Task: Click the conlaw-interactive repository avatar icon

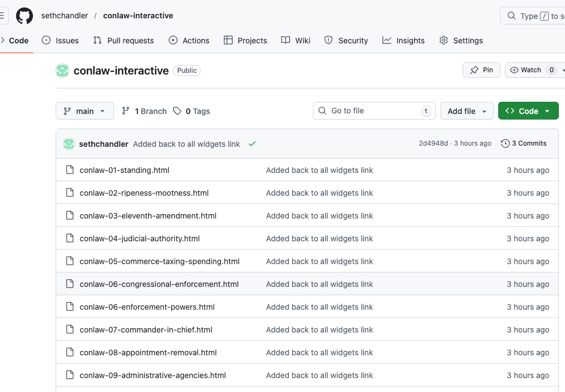Action: click(x=62, y=71)
